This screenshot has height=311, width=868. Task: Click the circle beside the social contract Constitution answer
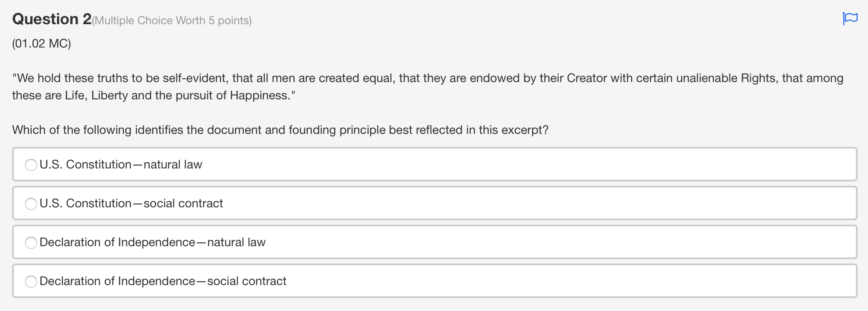point(31,203)
